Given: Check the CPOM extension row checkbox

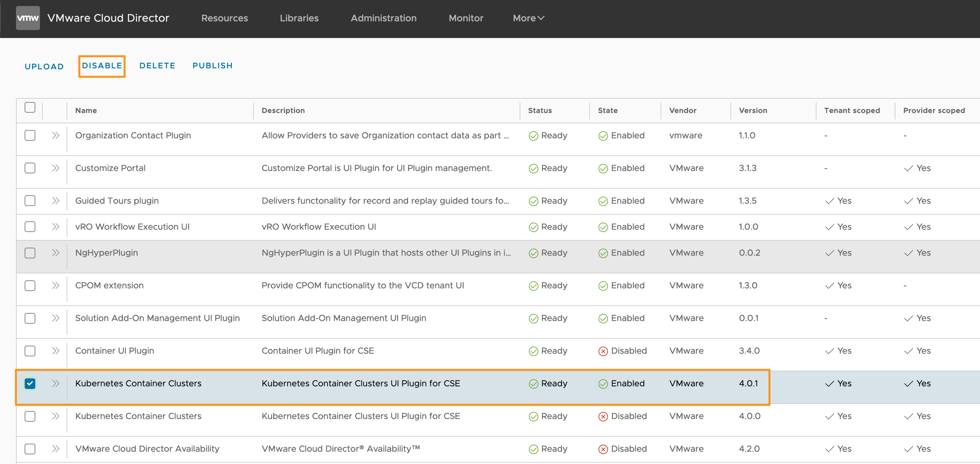Looking at the screenshot, I should (30, 286).
